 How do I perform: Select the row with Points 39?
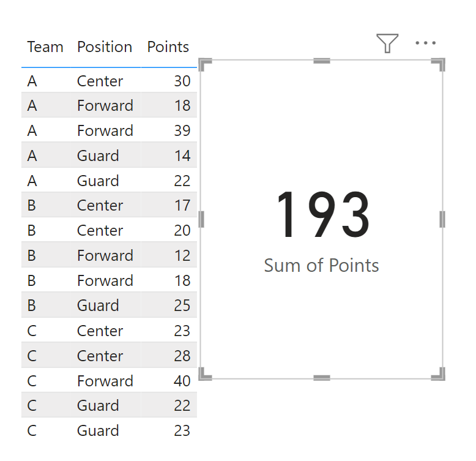point(109,130)
